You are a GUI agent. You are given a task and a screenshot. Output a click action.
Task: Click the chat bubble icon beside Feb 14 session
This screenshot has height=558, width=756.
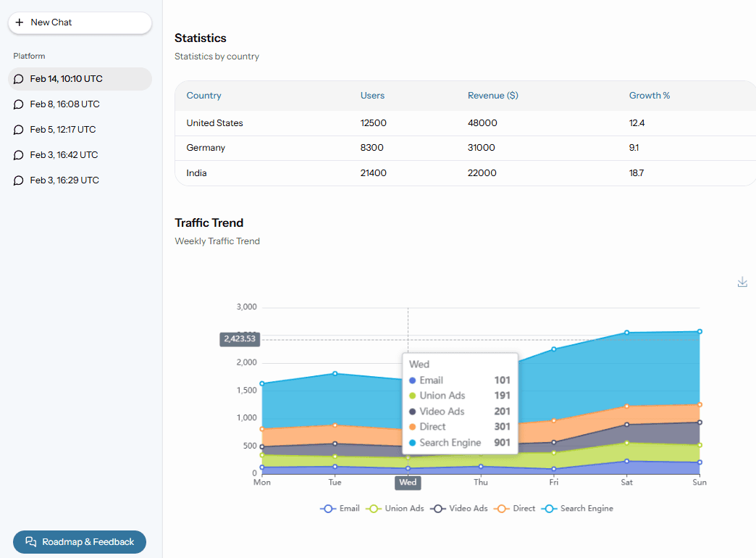click(19, 78)
